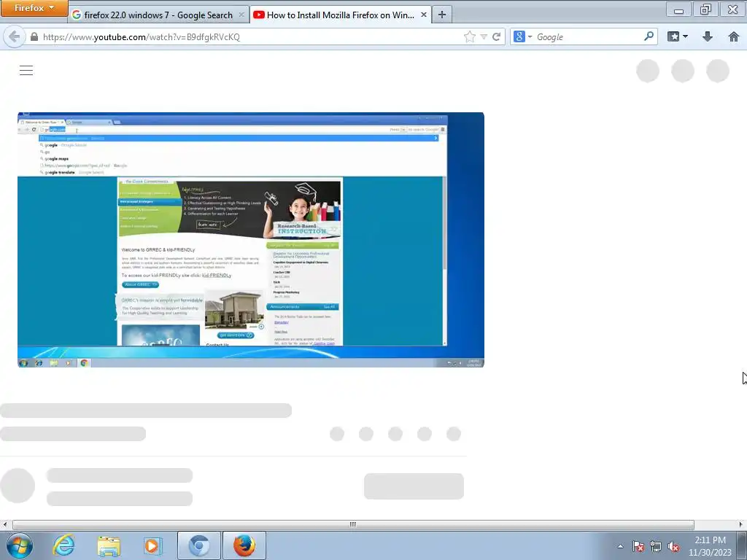Open a new tab with the plus button

pos(442,15)
